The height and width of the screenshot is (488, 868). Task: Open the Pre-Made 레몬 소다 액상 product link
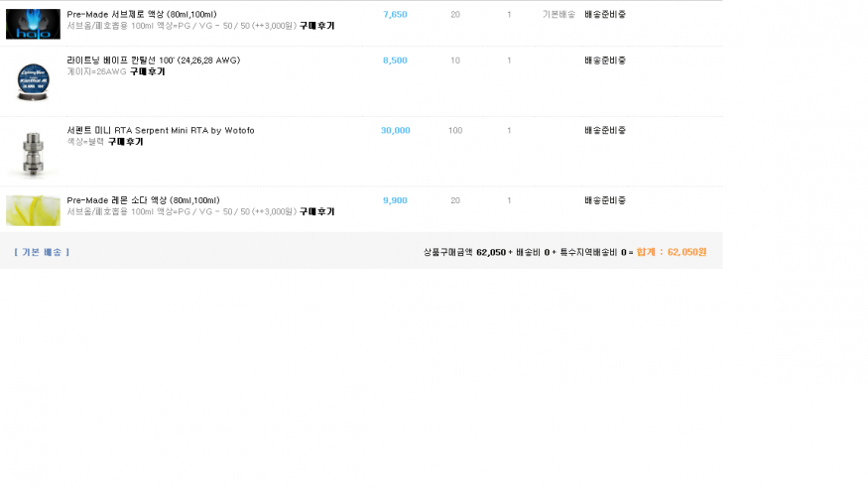coord(143,200)
